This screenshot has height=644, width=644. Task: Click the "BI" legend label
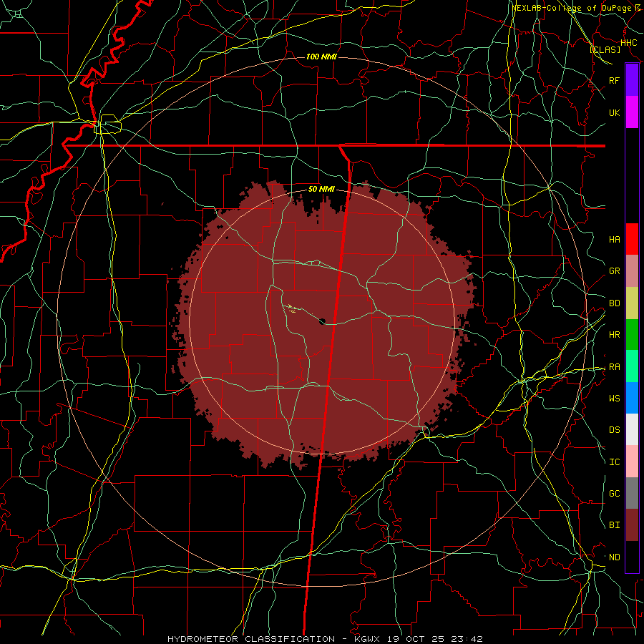pyautogui.click(x=614, y=525)
